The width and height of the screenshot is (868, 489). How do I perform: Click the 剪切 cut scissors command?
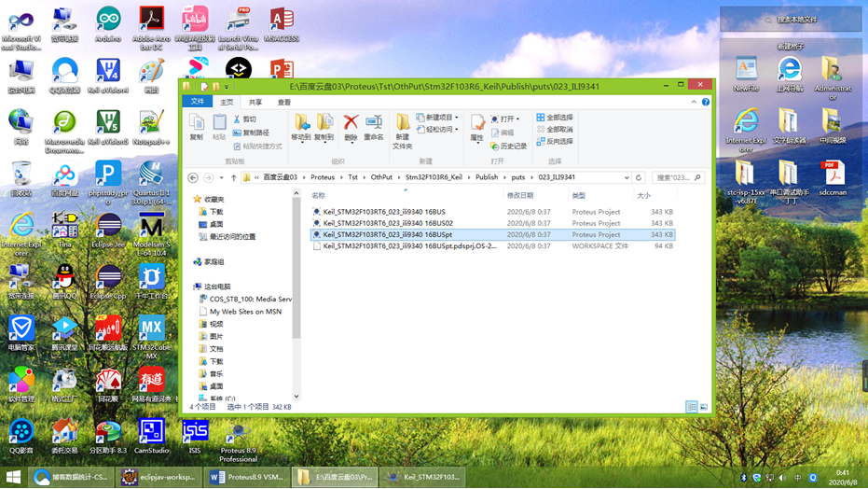point(244,119)
